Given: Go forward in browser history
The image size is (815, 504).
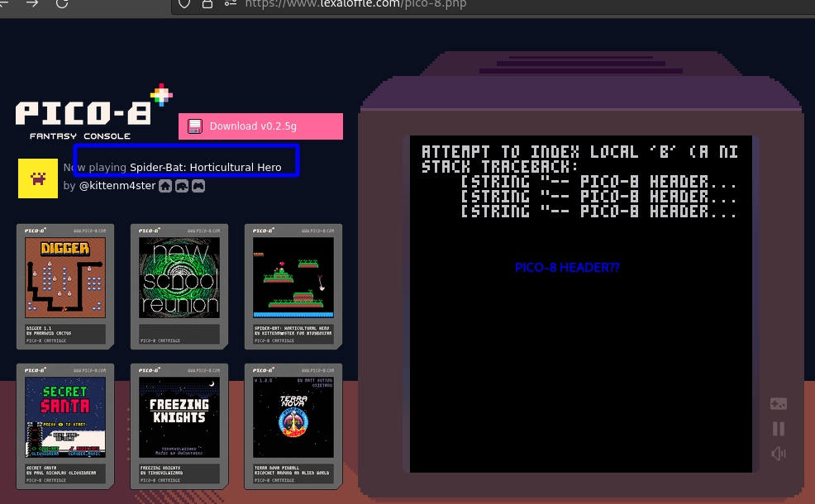Looking at the screenshot, I should click(32, 3).
